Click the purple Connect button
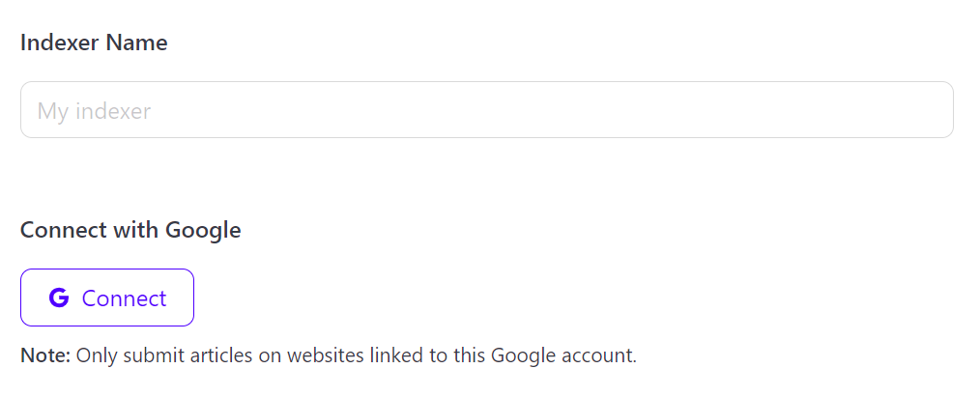This screenshot has height=397, width=980. (x=107, y=298)
